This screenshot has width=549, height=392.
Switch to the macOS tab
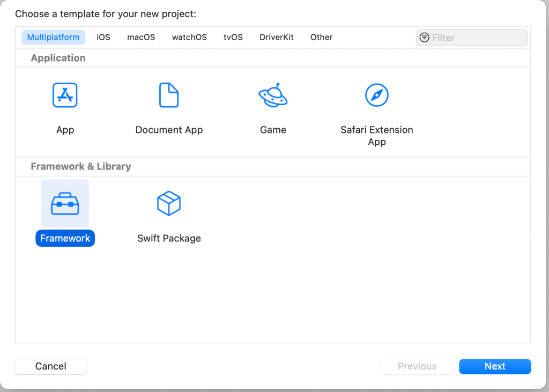click(141, 37)
